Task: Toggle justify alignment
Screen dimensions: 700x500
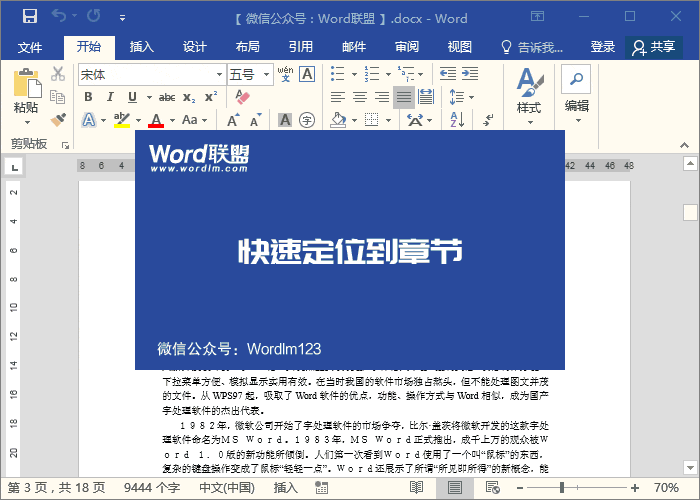Action: click(404, 97)
